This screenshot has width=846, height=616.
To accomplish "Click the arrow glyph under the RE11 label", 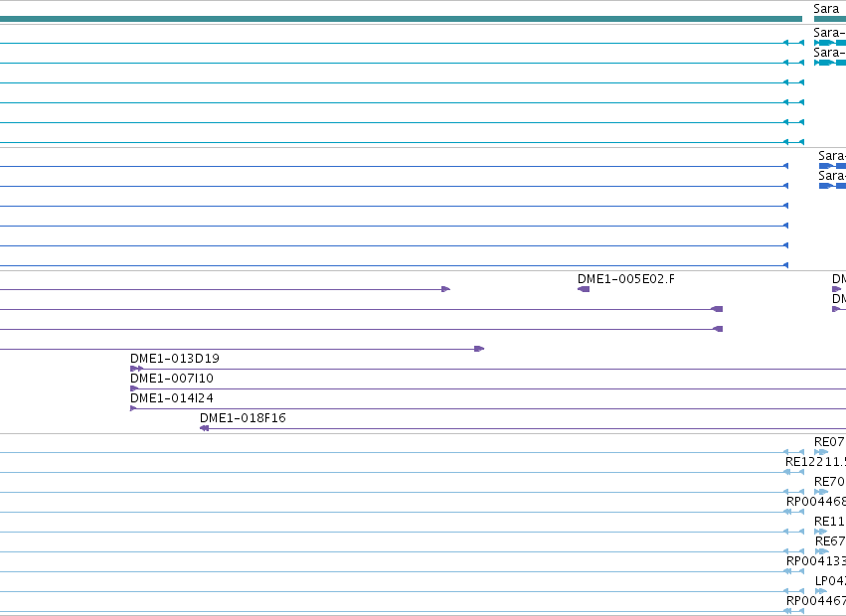I will 820,532.
